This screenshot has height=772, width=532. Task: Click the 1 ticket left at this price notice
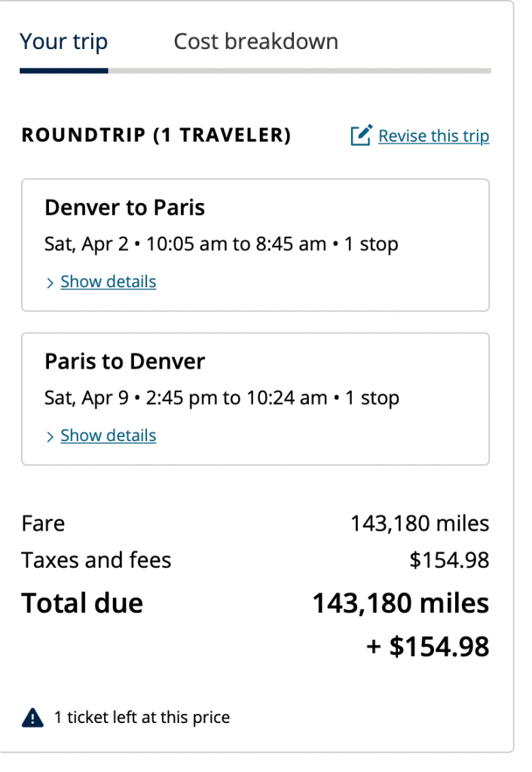[142, 718]
